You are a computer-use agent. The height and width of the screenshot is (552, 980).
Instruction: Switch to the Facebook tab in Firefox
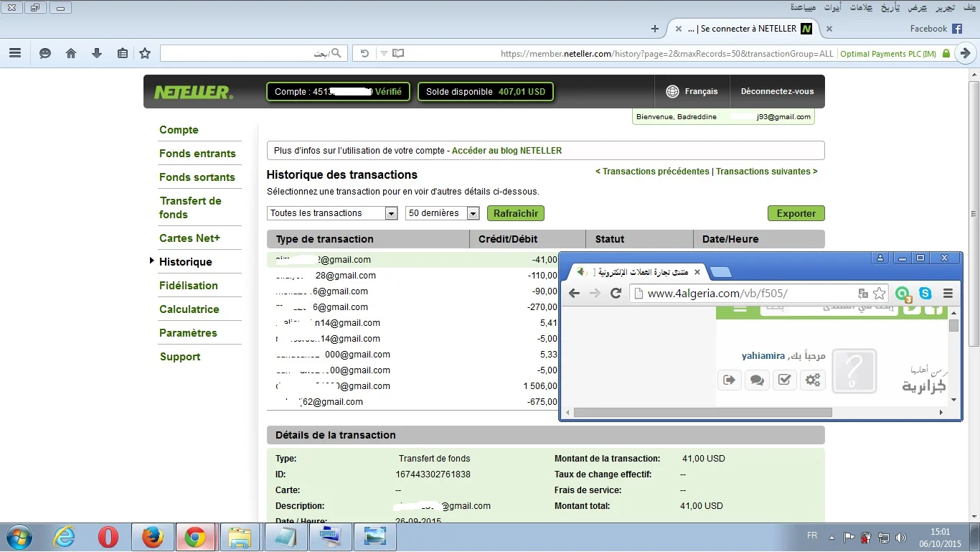tap(934, 29)
